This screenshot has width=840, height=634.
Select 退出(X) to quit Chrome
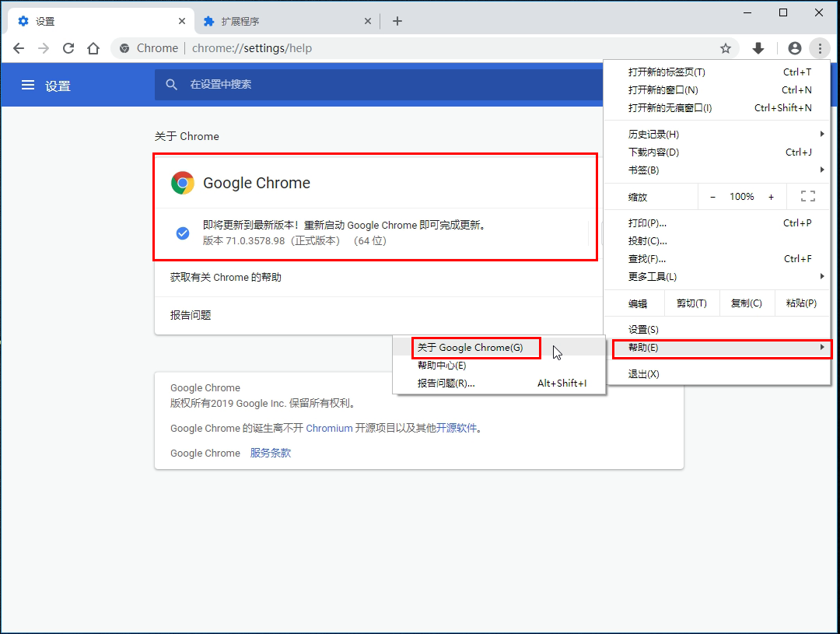(x=717, y=374)
